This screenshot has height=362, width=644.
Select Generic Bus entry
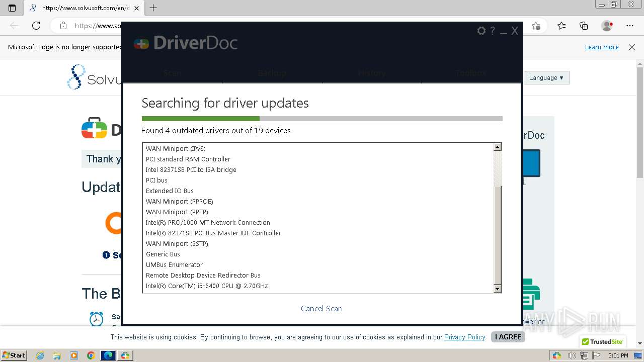click(163, 254)
